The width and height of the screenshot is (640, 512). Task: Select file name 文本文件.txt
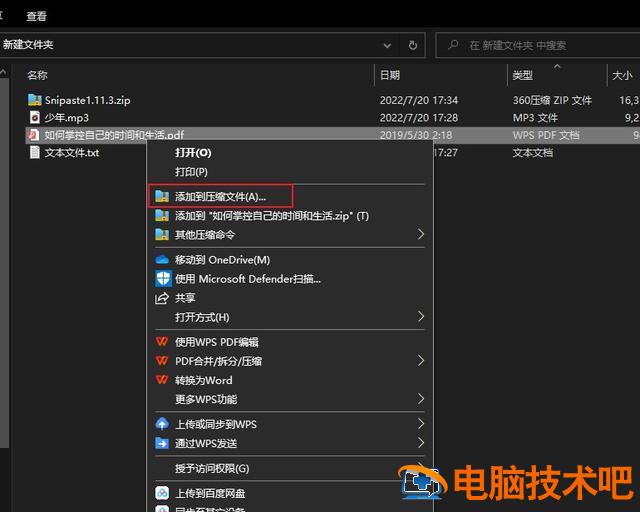click(x=71, y=153)
